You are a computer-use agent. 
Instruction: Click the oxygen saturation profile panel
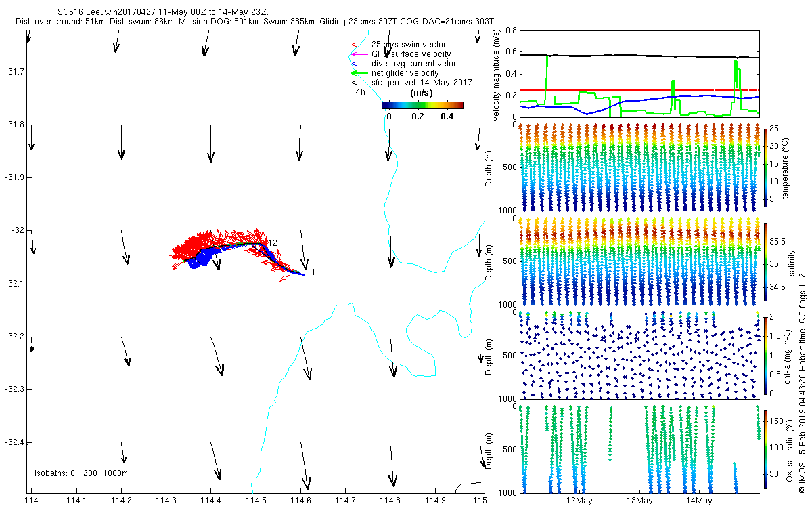coord(639,449)
